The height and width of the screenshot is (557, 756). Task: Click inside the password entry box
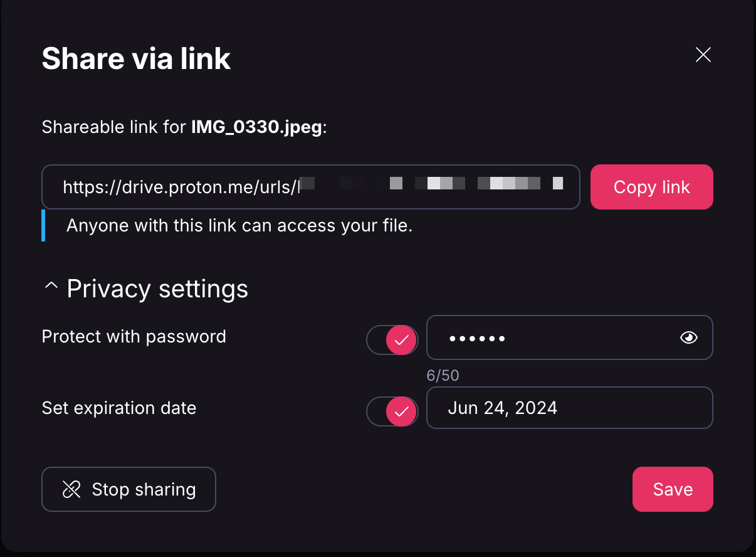tap(569, 337)
